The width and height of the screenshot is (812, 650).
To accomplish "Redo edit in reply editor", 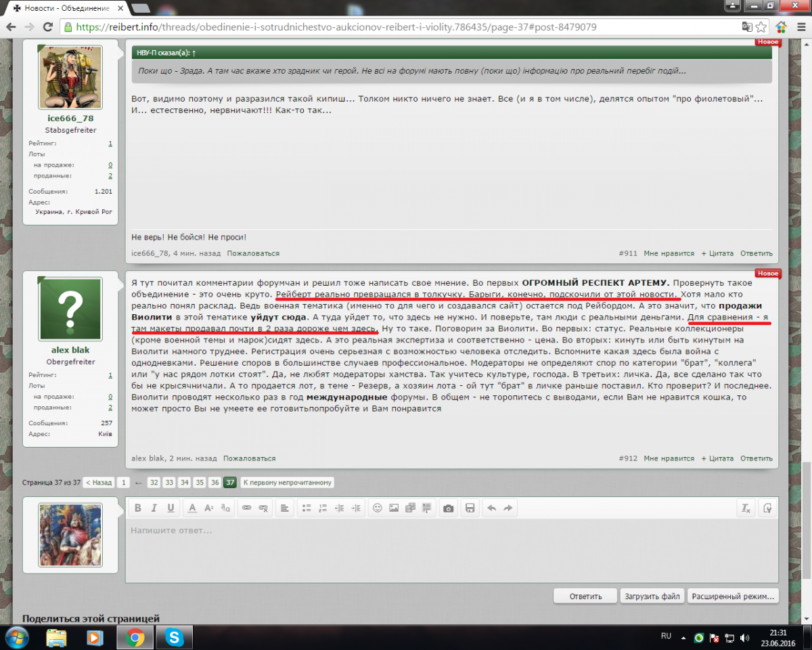I will pos(508,508).
